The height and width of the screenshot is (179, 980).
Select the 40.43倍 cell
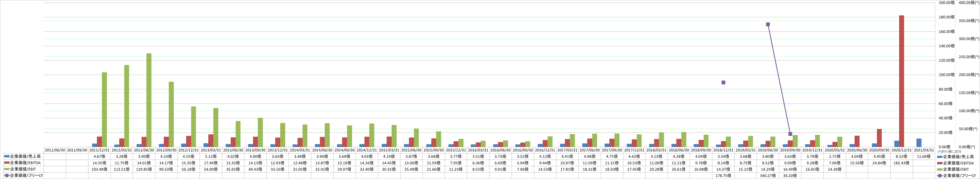[x=256, y=169]
